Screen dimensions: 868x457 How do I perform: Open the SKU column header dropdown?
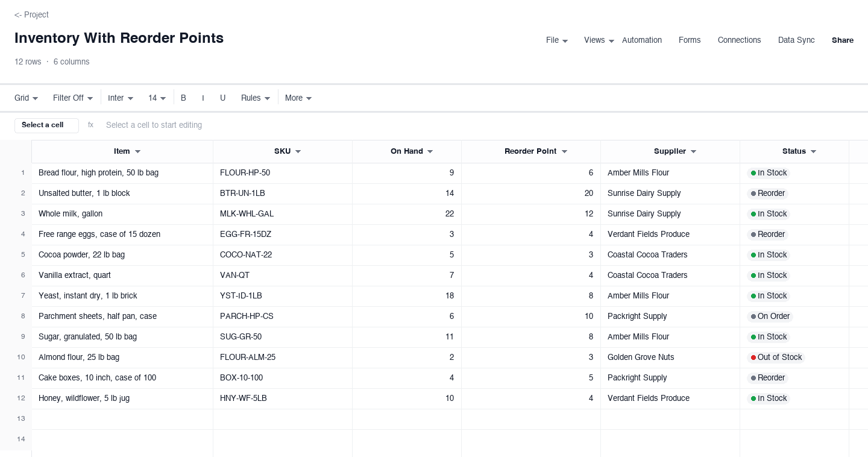(298, 151)
